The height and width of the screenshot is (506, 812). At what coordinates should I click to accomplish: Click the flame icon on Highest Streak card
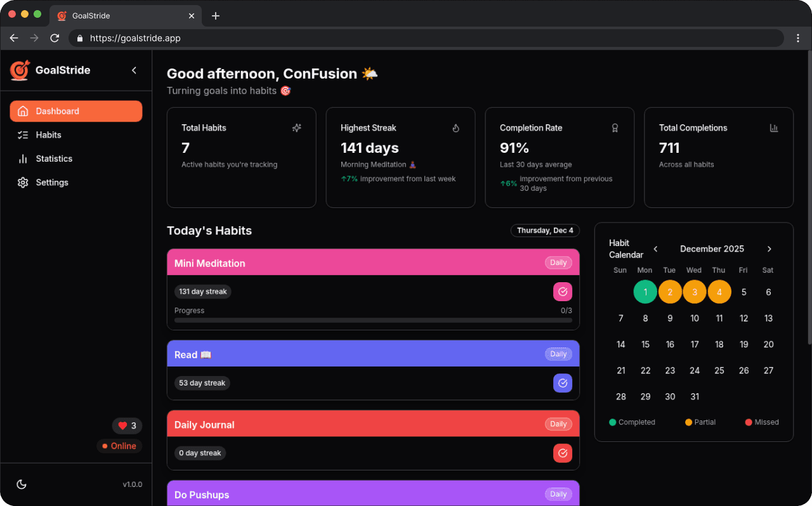click(x=455, y=128)
